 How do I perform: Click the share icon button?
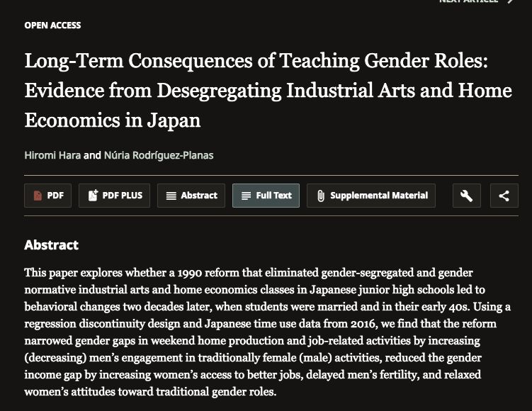click(504, 196)
